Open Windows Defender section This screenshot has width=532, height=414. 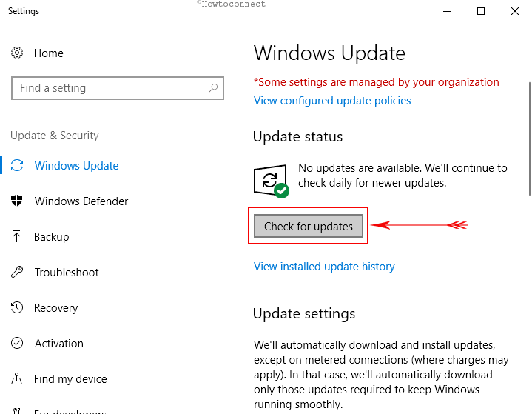[81, 201]
